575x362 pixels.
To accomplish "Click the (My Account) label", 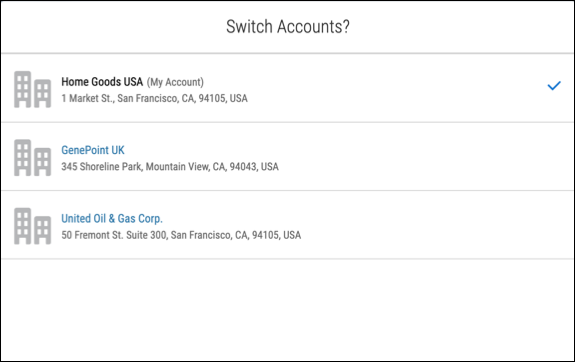I will click(175, 82).
